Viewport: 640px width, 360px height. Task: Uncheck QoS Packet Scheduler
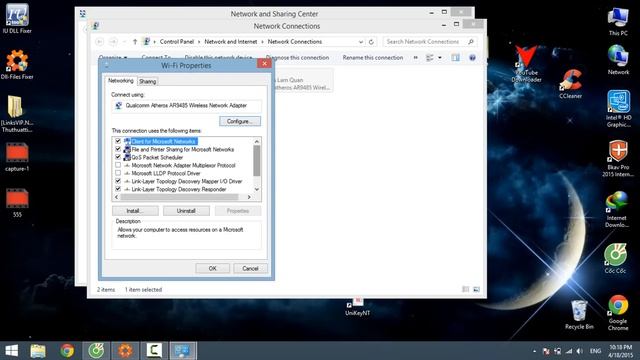tap(118, 157)
